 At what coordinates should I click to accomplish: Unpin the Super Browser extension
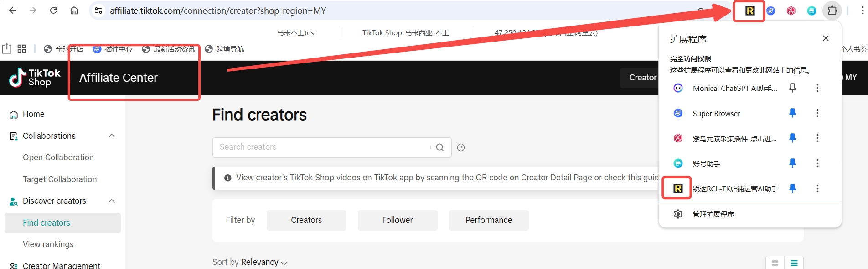click(x=792, y=113)
